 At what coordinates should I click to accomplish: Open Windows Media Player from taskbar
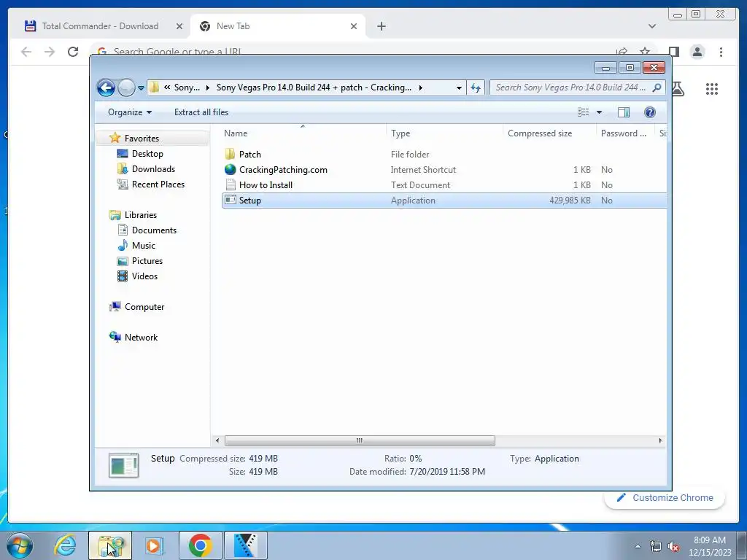tap(153, 545)
